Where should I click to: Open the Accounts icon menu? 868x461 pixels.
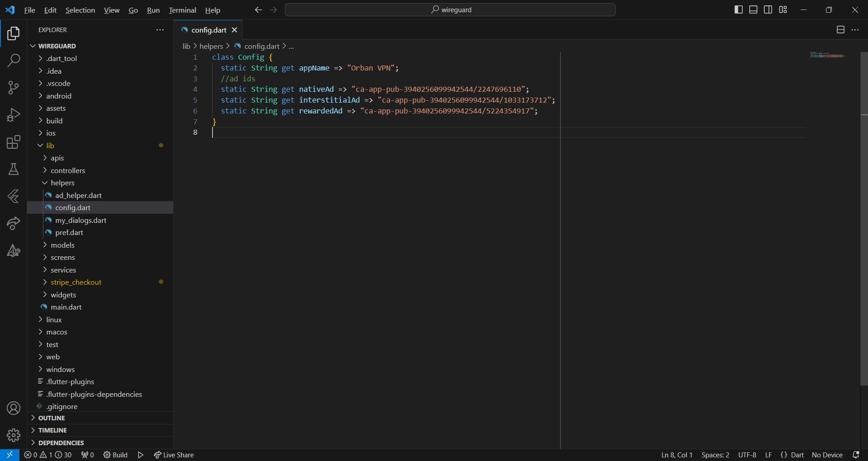(x=14, y=408)
